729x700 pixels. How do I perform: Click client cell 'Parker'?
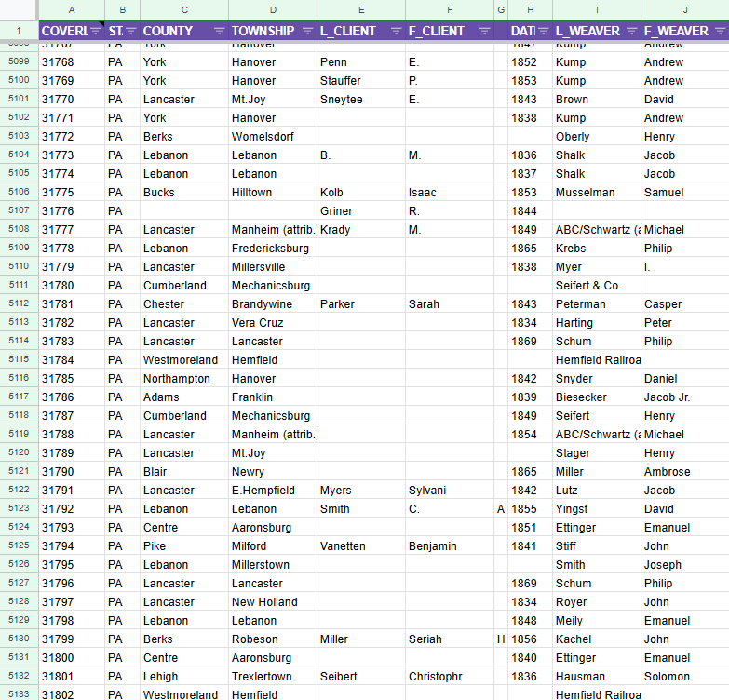(361, 304)
